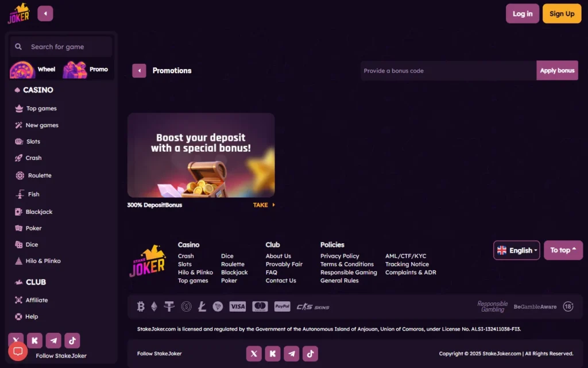Open Terms & Conditions link

tap(347, 264)
